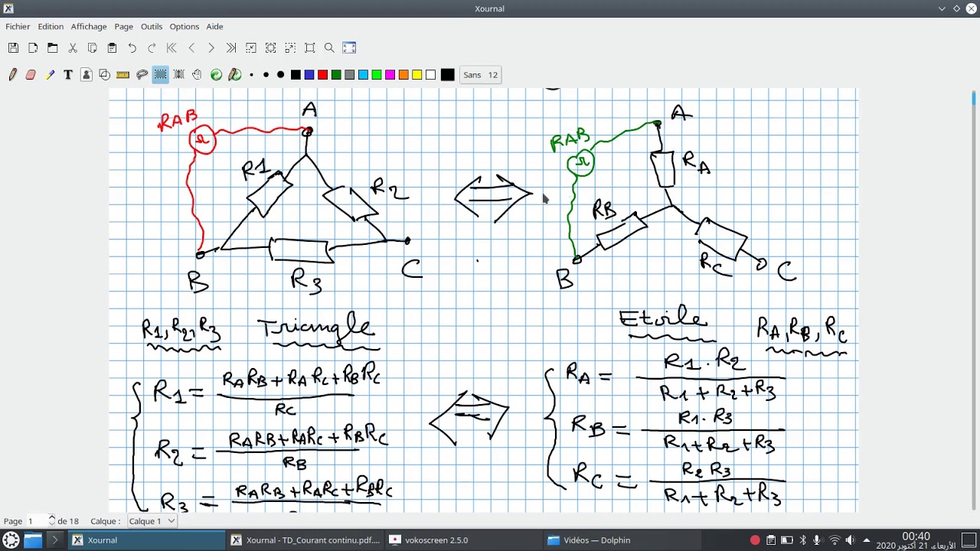Select the Text tool
The image size is (980, 551).
(x=68, y=74)
